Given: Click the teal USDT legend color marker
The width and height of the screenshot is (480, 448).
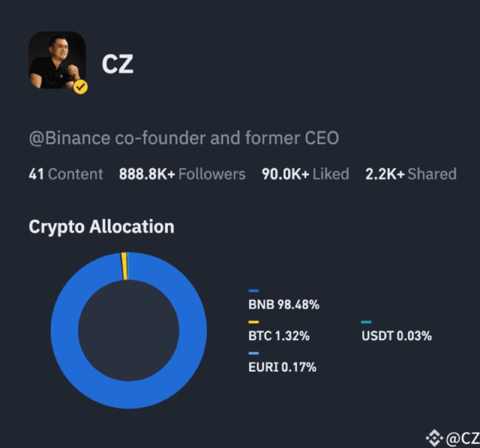Looking at the screenshot, I should tap(367, 322).
